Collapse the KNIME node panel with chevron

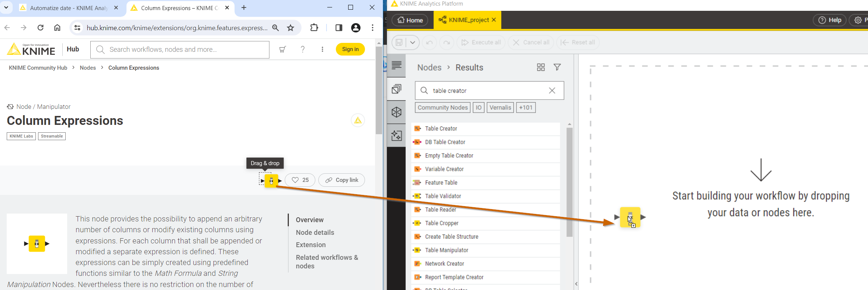576,284
